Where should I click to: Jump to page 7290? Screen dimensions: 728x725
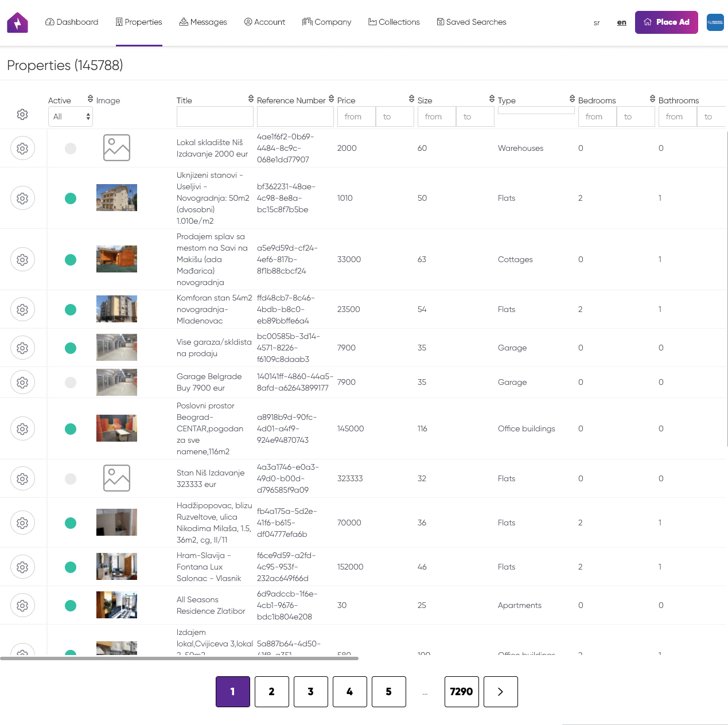461,692
